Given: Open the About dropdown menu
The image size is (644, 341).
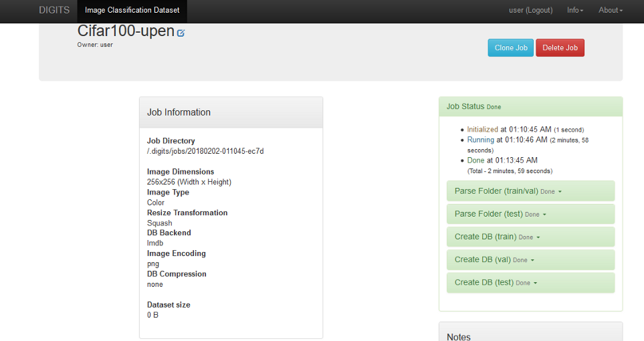Looking at the screenshot, I should point(610,10).
